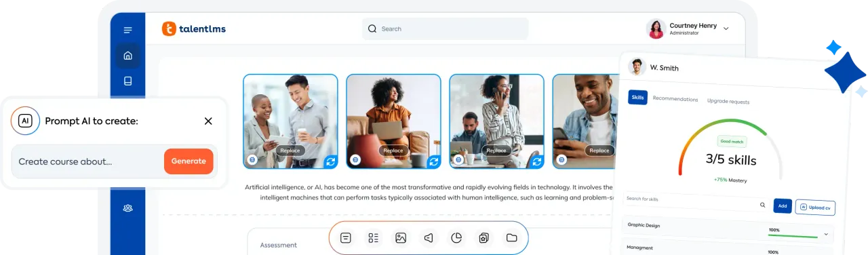This screenshot has width=868, height=255.
Task: Expand the Graphic Design skill row
Action: pyautogui.click(x=825, y=234)
